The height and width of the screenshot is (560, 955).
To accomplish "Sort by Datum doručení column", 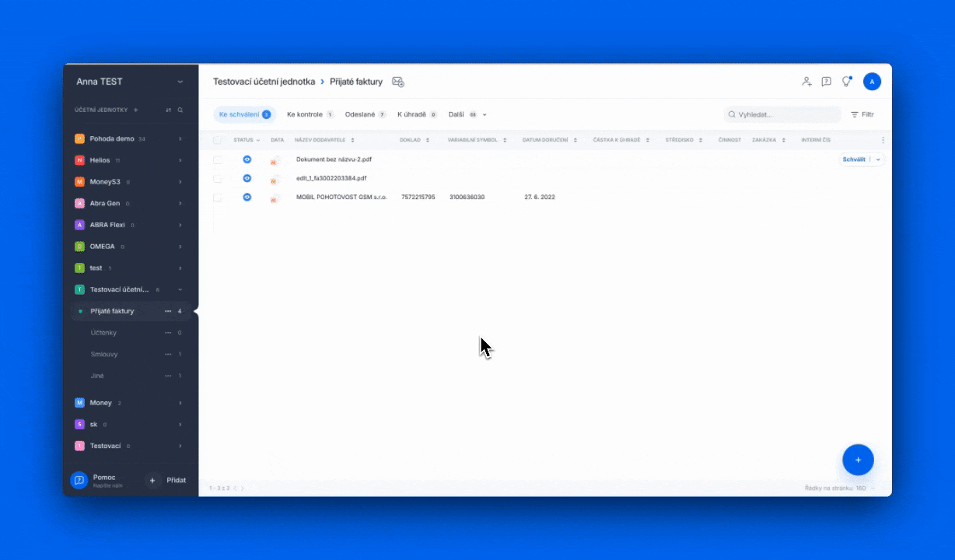I will [575, 140].
